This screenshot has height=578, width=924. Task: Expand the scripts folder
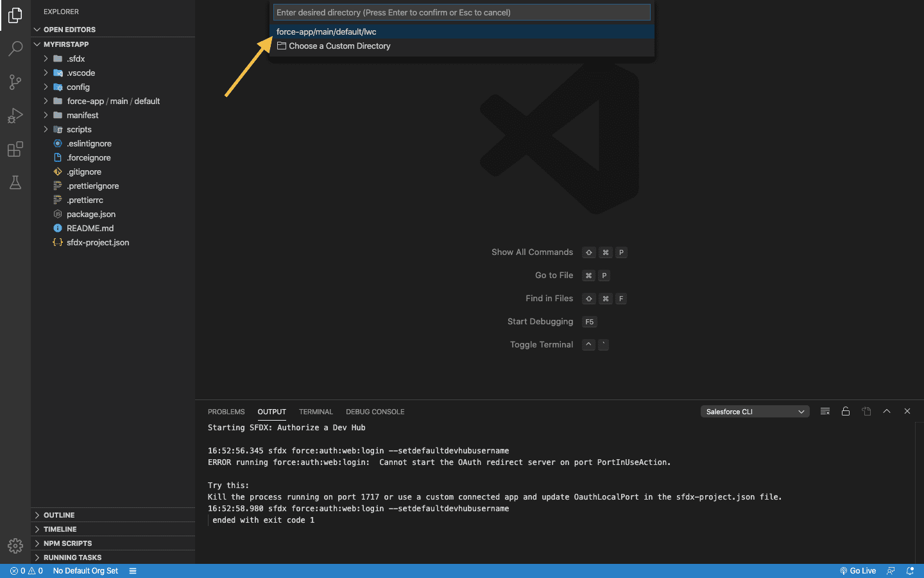113,129
